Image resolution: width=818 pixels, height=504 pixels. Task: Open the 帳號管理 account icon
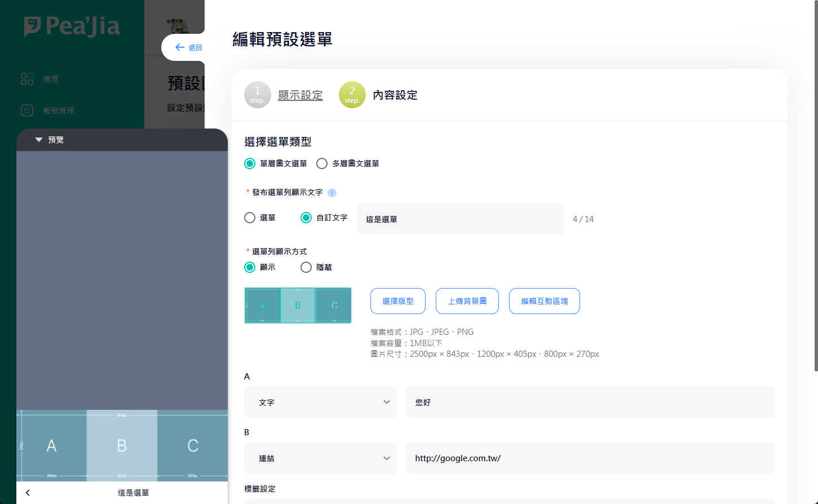coord(27,110)
